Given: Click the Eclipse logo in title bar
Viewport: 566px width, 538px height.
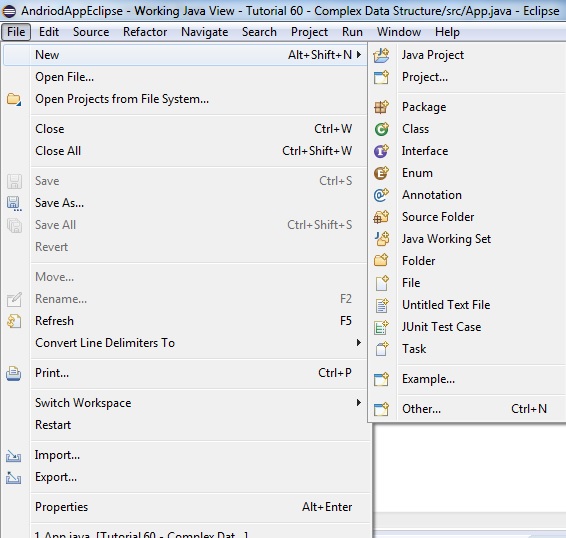Looking at the screenshot, I should 9,11.
